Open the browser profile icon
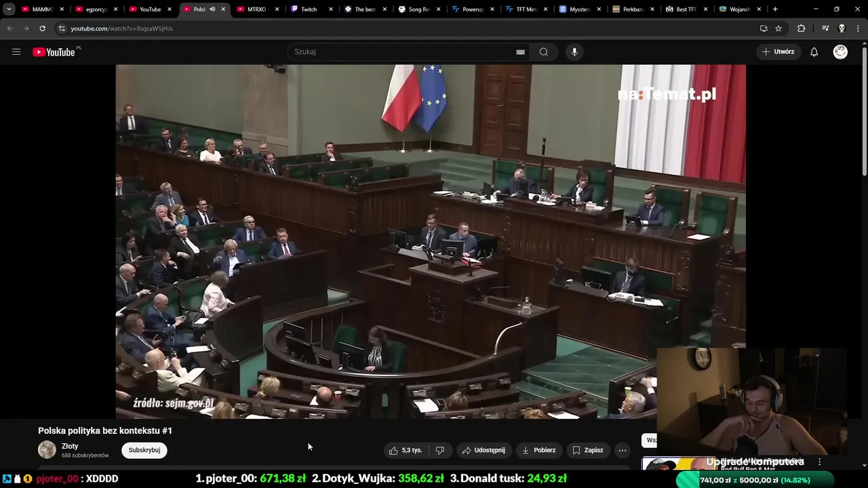This screenshot has height=488, width=868. pyautogui.click(x=842, y=28)
